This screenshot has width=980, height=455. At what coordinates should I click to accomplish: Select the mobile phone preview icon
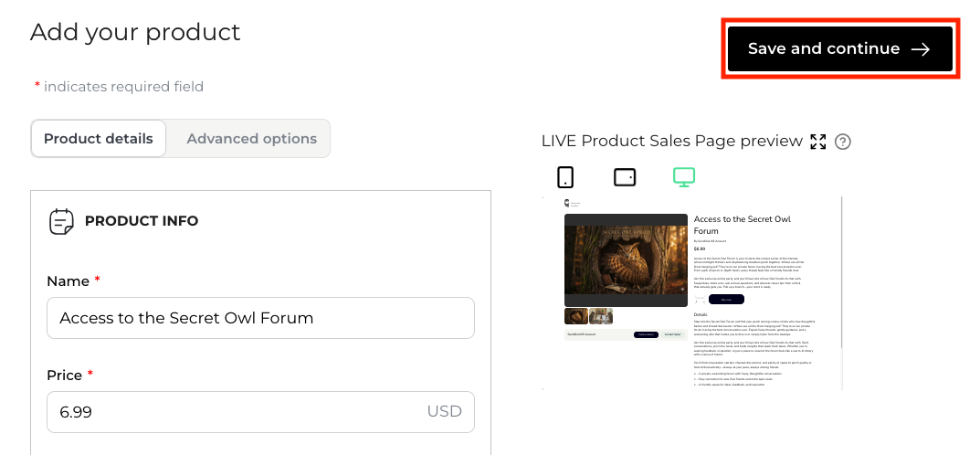[565, 177]
